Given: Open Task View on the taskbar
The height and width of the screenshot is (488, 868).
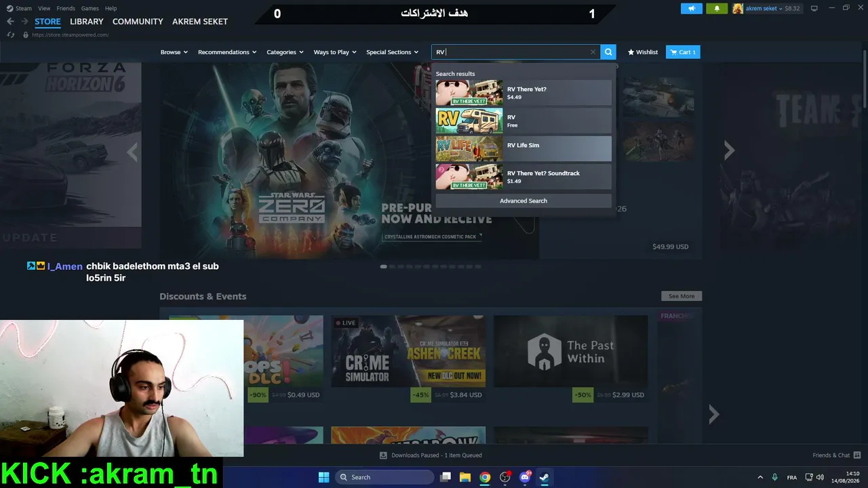Looking at the screenshot, I should click(x=446, y=477).
